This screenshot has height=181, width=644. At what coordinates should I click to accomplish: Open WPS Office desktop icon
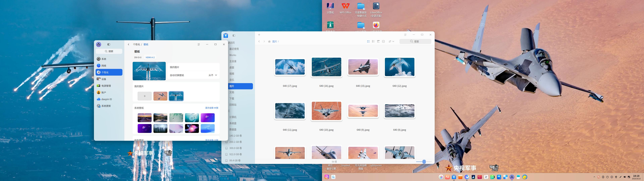click(x=345, y=8)
